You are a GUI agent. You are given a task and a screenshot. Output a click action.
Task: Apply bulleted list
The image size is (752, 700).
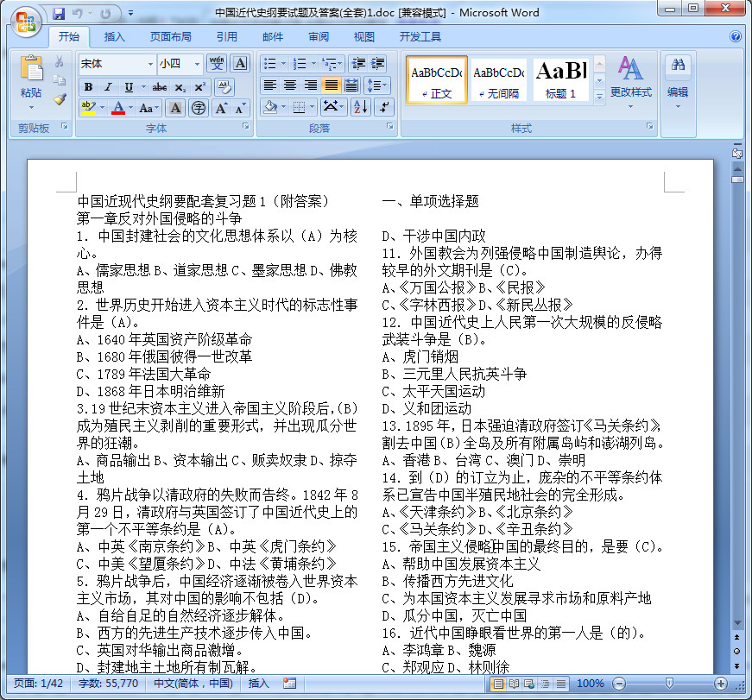pos(270,63)
